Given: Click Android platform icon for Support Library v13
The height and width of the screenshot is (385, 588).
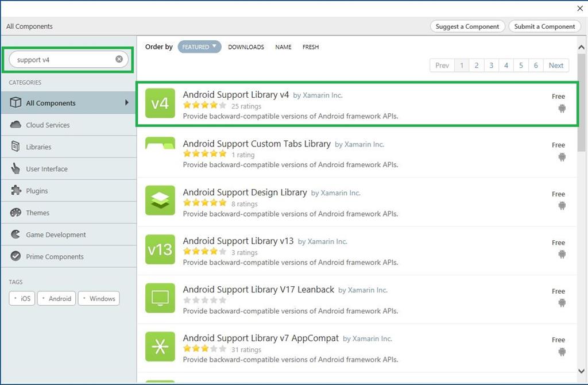Looking at the screenshot, I should [562, 254].
